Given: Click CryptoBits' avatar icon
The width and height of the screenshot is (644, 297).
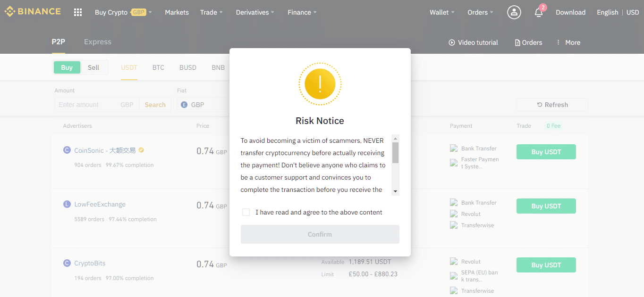Looking at the screenshot, I should 67,263.
